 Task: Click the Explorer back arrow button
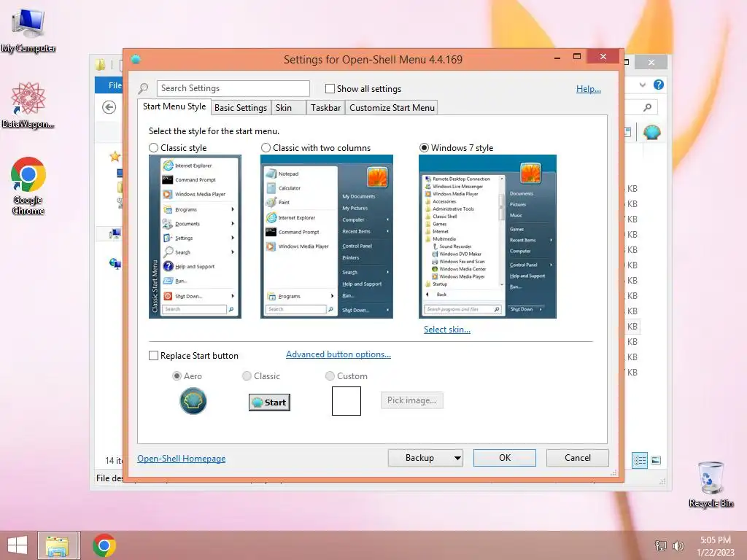tap(109, 107)
